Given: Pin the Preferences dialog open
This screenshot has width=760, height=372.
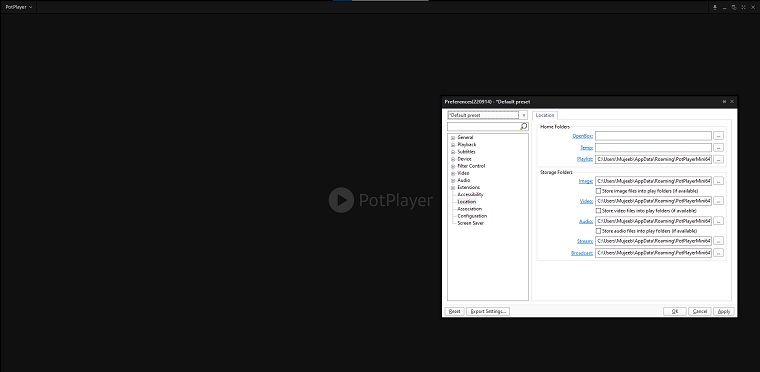Looking at the screenshot, I should 724,101.
